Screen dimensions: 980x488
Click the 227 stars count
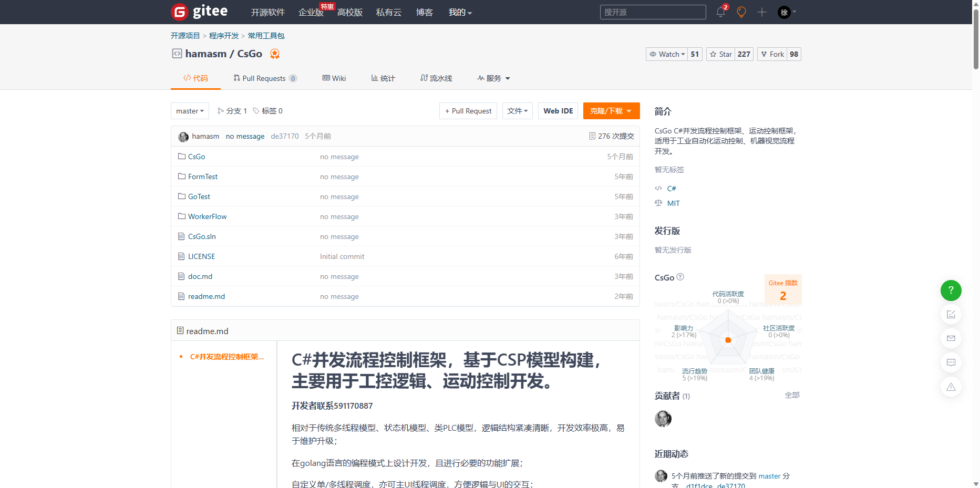click(744, 54)
